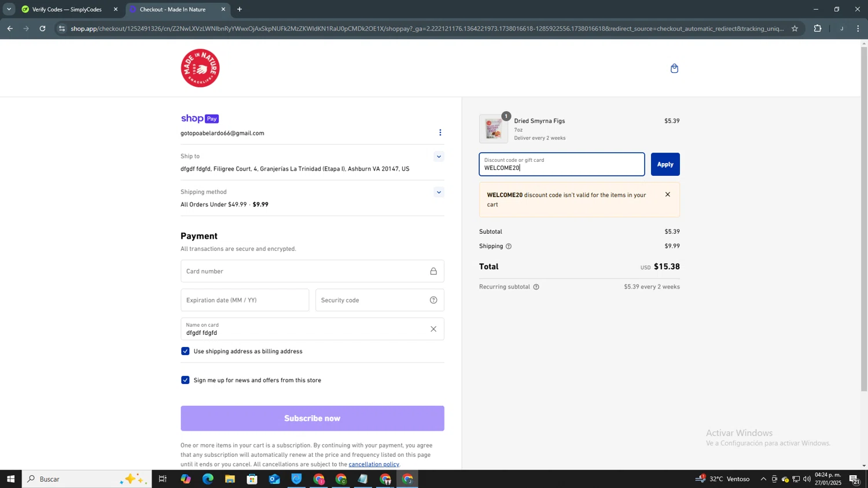Open the Meet Now camera tray icon
The image size is (868, 488).
(x=774, y=479)
